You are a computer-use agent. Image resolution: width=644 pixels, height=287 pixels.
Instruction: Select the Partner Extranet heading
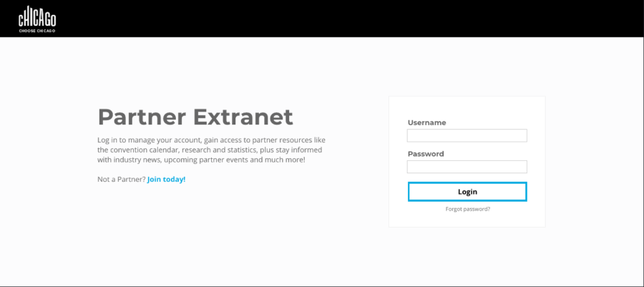[x=195, y=117]
